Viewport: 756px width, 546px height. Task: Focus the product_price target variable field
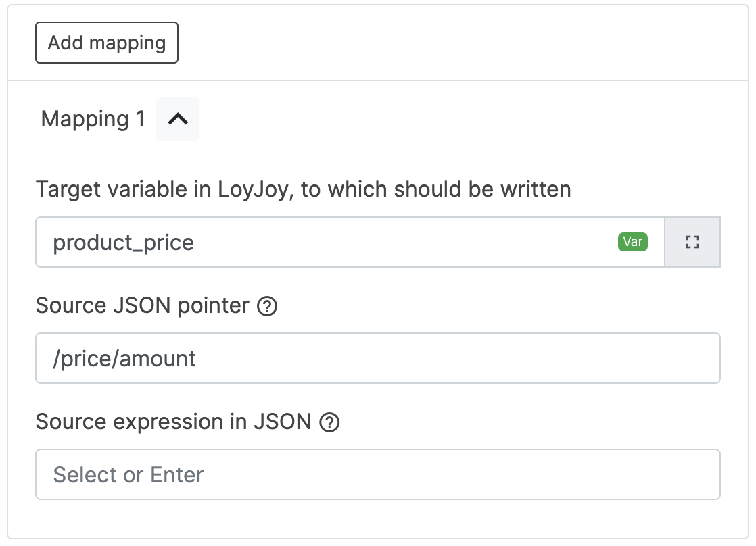point(325,242)
